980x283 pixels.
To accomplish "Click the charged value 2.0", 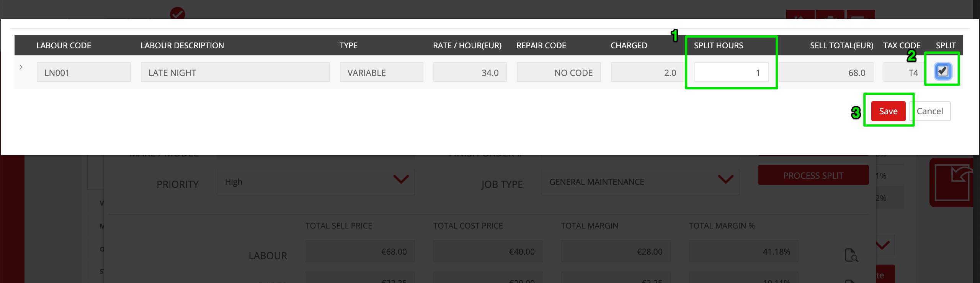I will (x=648, y=72).
